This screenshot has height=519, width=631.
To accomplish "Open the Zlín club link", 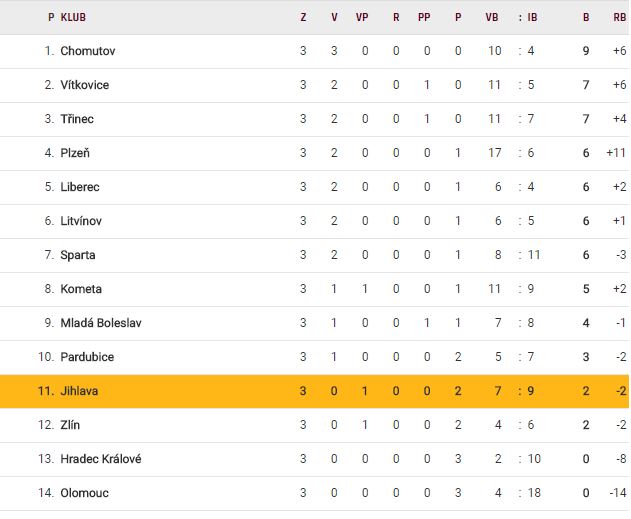I will 71,425.
